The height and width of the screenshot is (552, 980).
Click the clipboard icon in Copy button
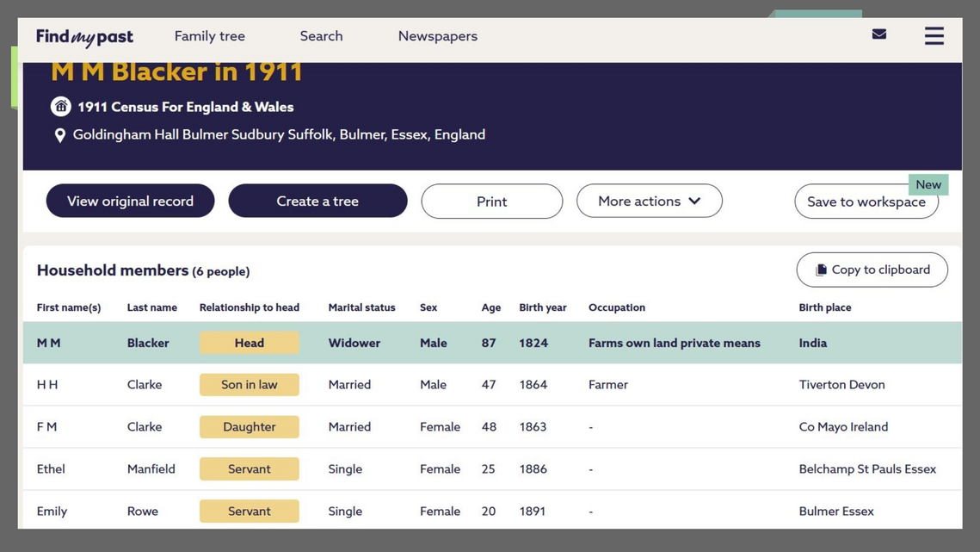coord(821,270)
